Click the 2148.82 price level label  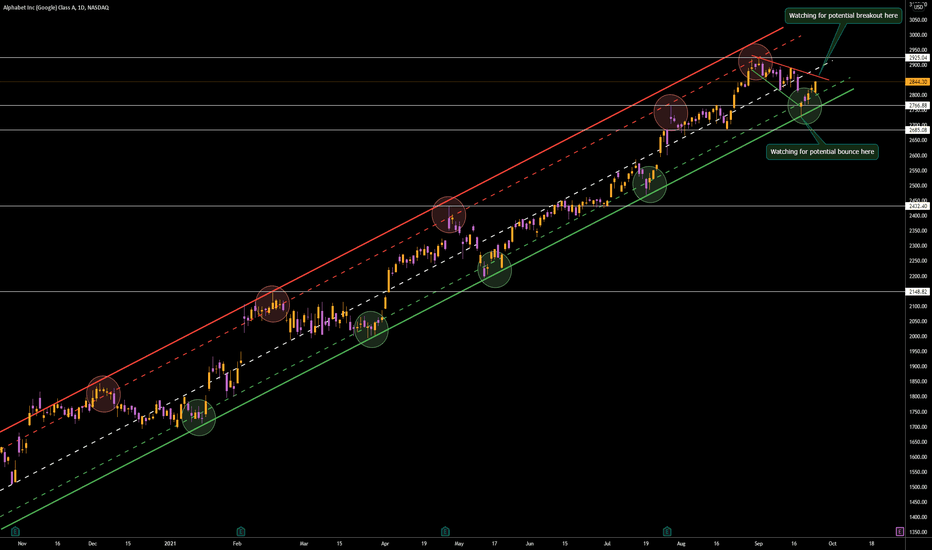tap(918, 291)
